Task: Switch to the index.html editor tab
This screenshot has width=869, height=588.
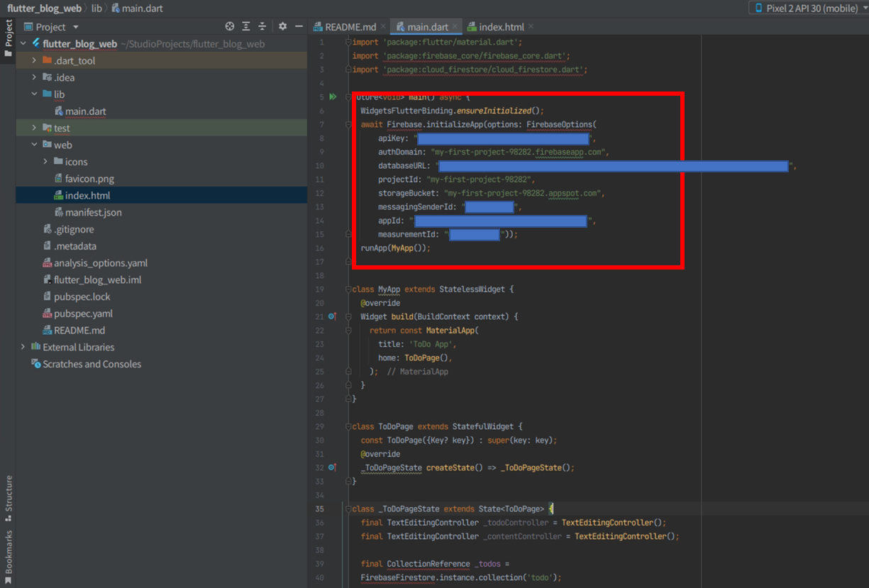Action: tap(501, 27)
